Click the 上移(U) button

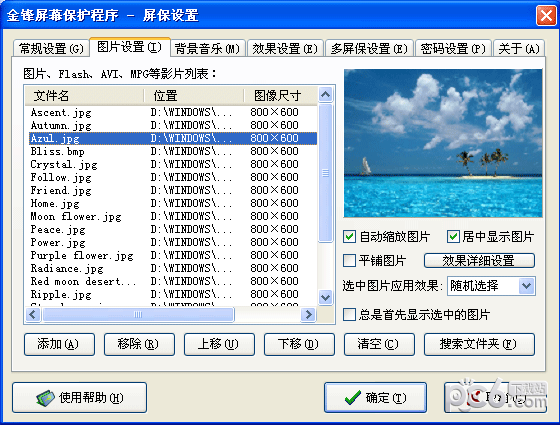point(219,344)
